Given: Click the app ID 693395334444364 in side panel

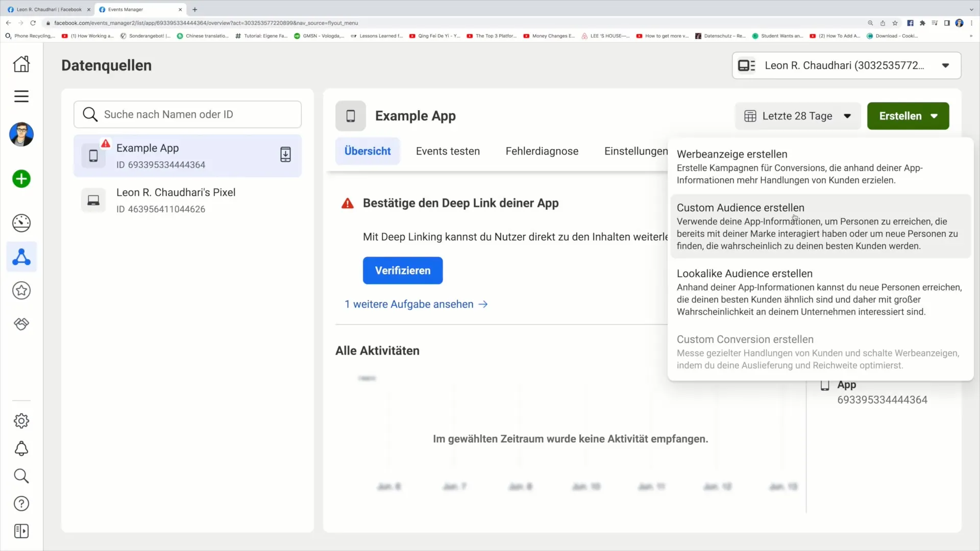Looking at the screenshot, I should 882,400.
